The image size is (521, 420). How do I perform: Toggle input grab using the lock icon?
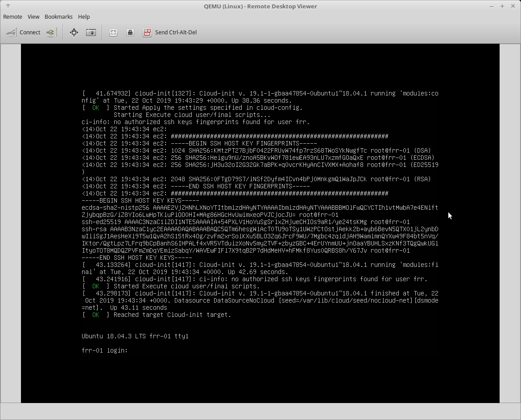130,32
